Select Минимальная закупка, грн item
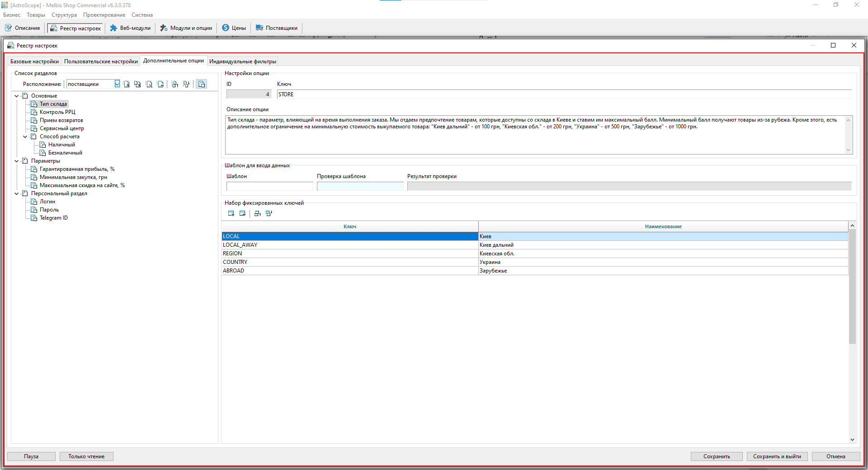The image size is (868, 470). [73, 177]
